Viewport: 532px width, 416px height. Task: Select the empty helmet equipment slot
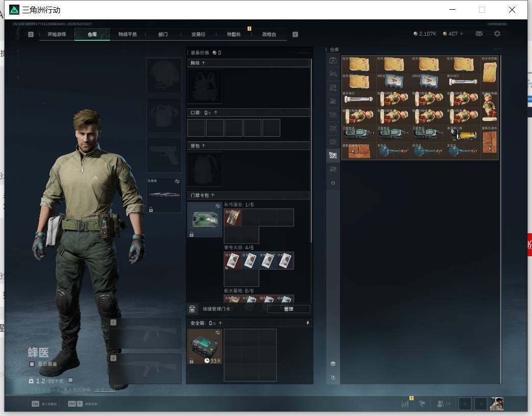point(164,76)
